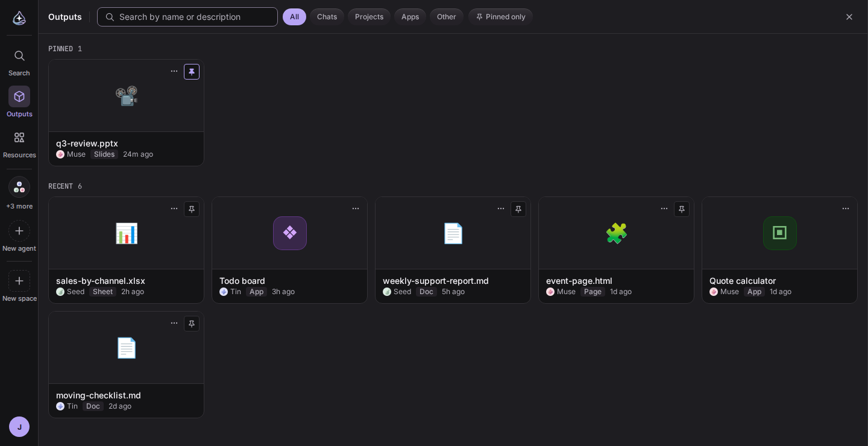The image size is (868, 446).
Task: Create a New space
Action: click(19, 287)
